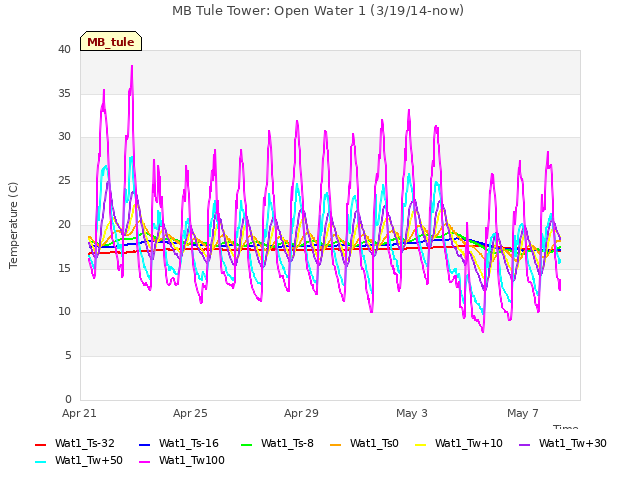
Task: Click the highest magenta peak near 38 degrees
Action: 132,66
